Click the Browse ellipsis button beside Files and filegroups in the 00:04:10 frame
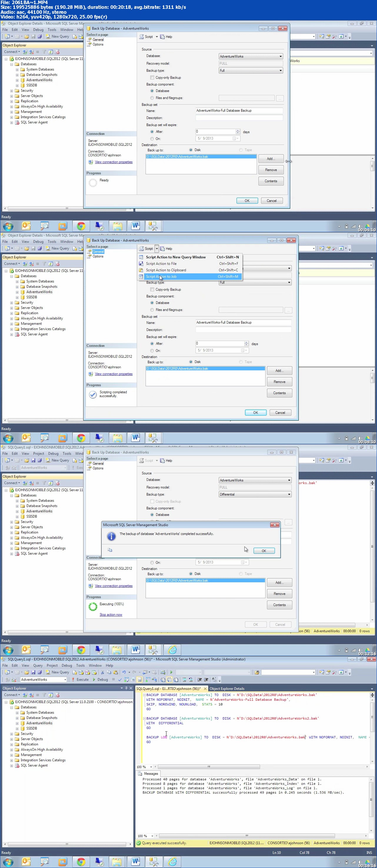This screenshot has width=377, height=868. pyautogui.click(x=280, y=98)
